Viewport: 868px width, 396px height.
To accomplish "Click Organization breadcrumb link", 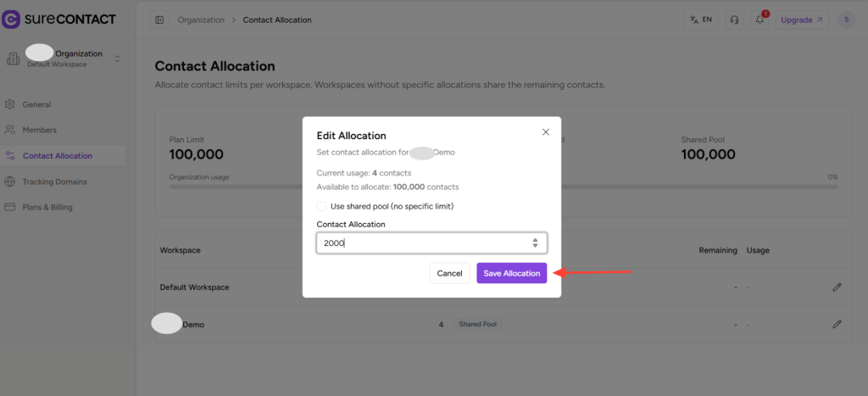I will pyautogui.click(x=201, y=20).
